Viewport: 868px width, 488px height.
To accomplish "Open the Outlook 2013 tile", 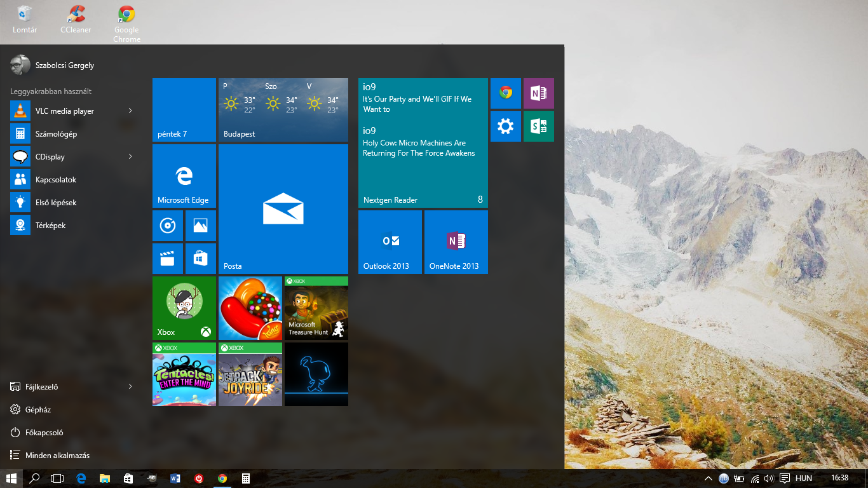I will tap(390, 242).
